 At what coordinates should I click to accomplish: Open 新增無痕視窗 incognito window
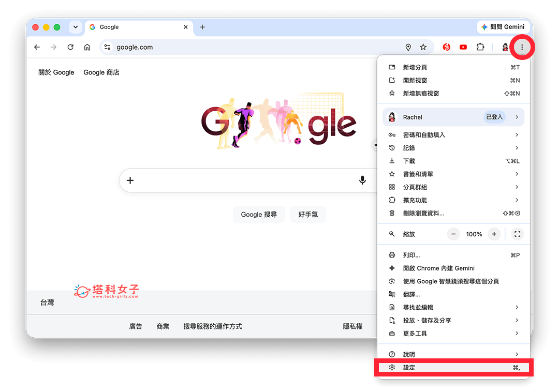pos(453,93)
